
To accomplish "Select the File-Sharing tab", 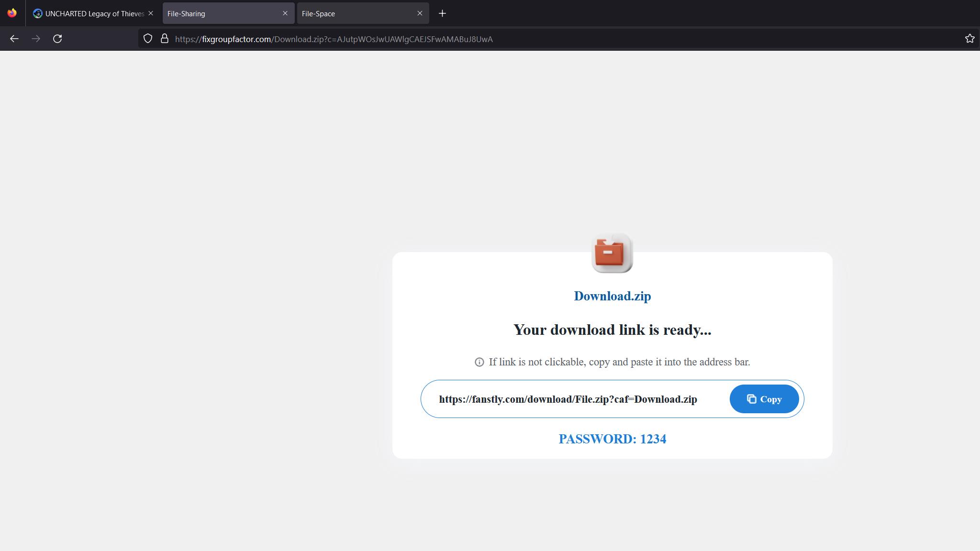I will (x=220, y=13).
